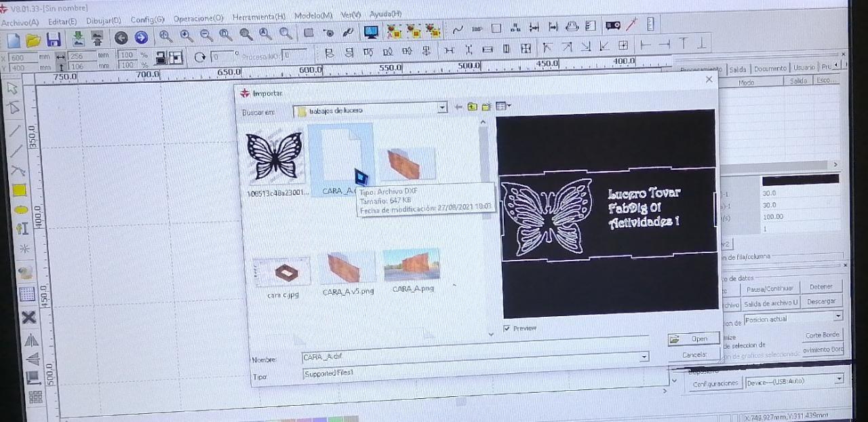Select the 'cara c.jpg' file thumbnail

[x=282, y=273]
